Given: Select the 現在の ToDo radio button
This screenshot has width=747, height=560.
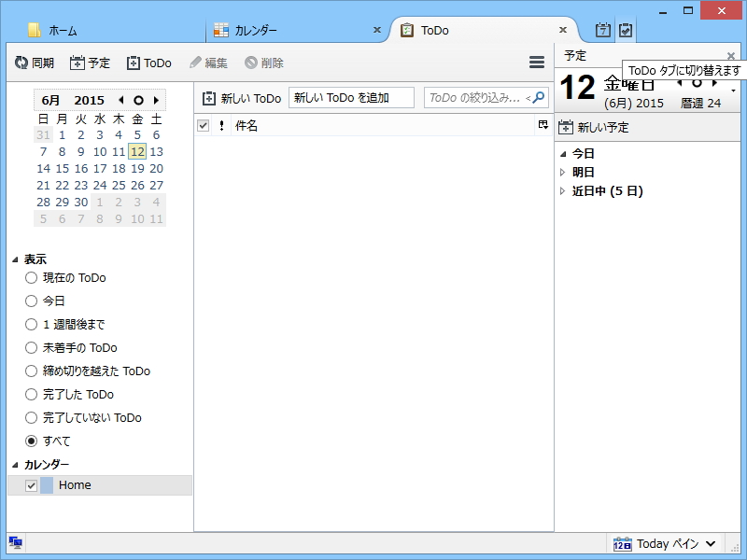Looking at the screenshot, I should pos(31,277).
